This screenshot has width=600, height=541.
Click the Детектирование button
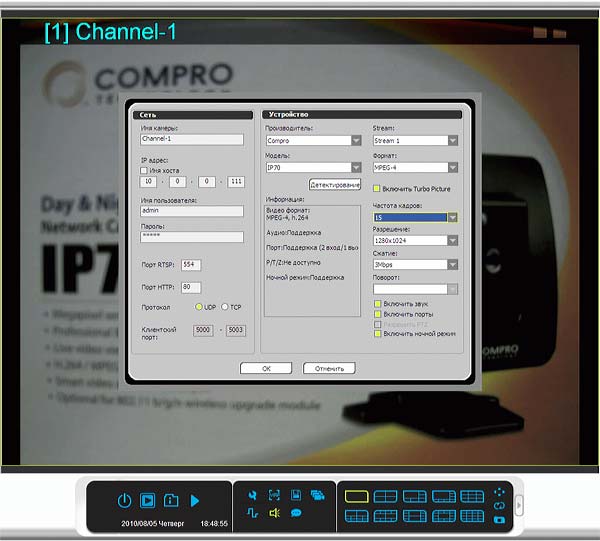click(335, 184)
